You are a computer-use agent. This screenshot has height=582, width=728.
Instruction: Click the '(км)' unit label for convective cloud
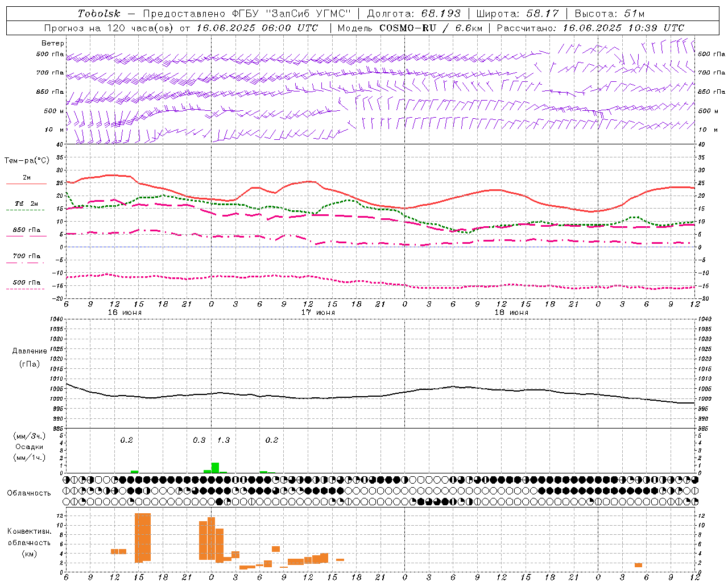29,554
